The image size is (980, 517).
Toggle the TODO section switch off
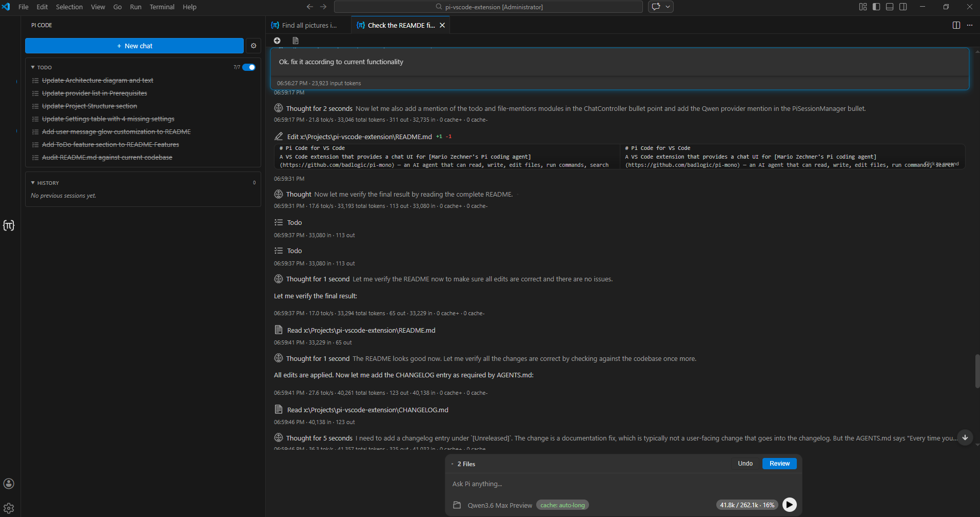click(x=249, y=67)
